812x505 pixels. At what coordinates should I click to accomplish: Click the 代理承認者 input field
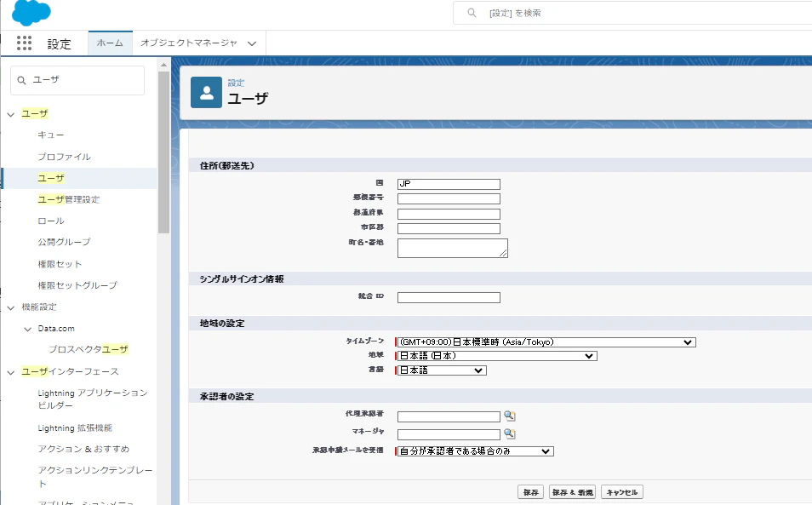449,416
